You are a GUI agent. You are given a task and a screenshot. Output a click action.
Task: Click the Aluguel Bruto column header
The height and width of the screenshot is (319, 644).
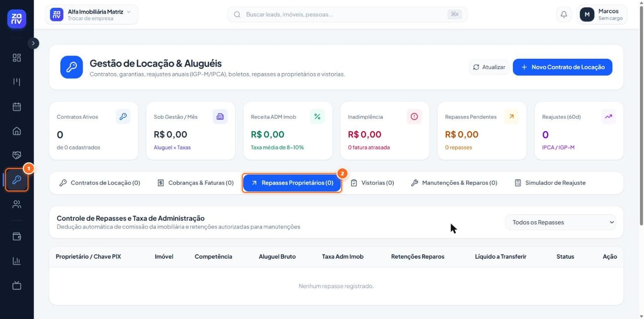[277, 256]
